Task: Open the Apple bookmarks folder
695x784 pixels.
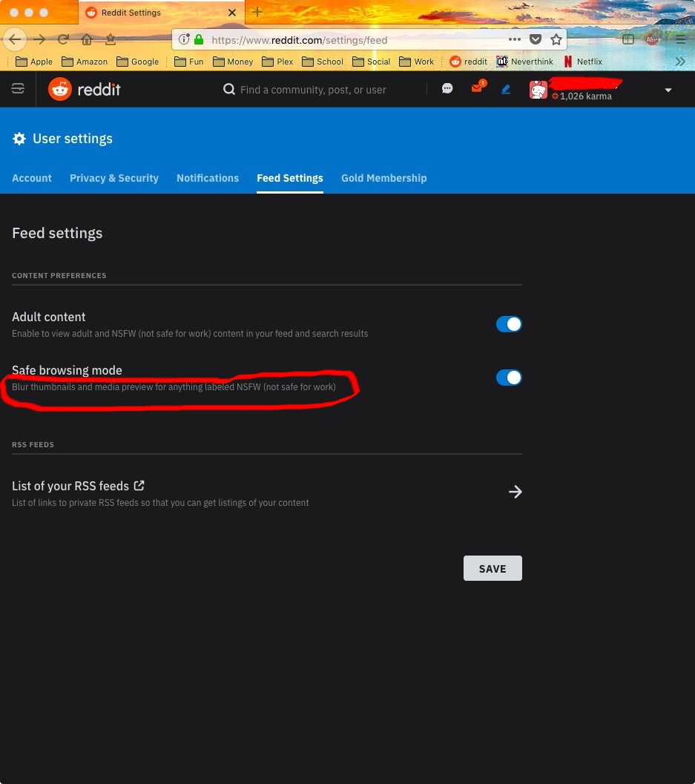Action: (34, 62)
